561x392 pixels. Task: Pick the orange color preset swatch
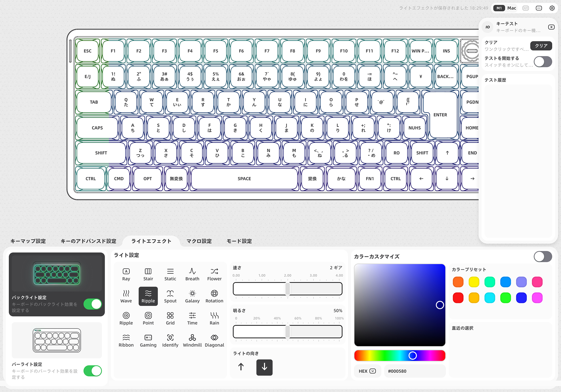click(458, 282)
